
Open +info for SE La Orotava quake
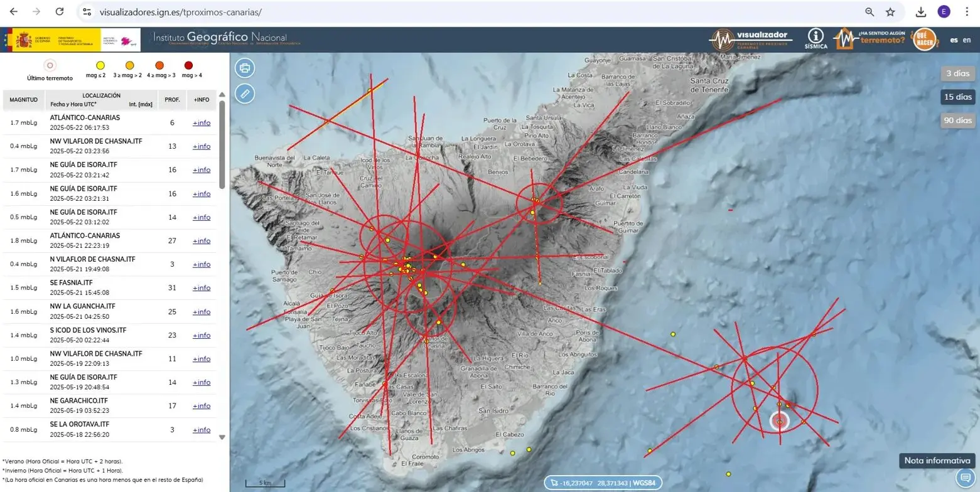tap(202, 430)
